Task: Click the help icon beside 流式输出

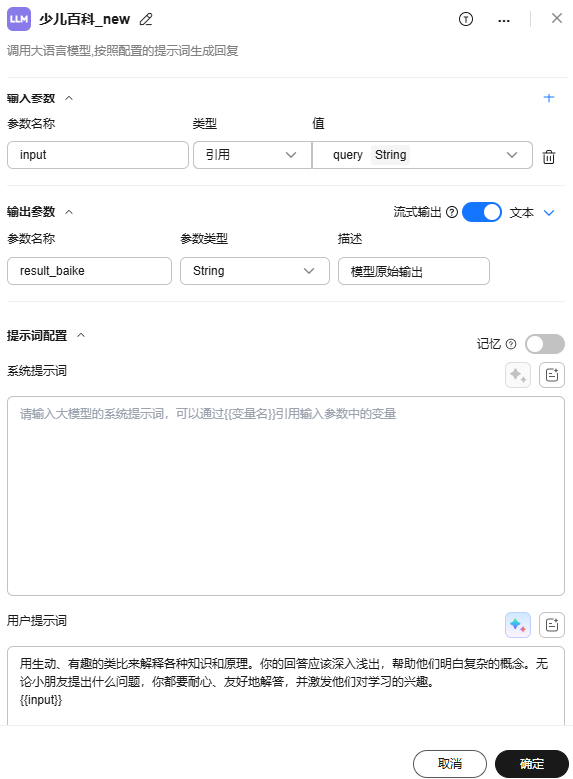Action: pos(452,213)
